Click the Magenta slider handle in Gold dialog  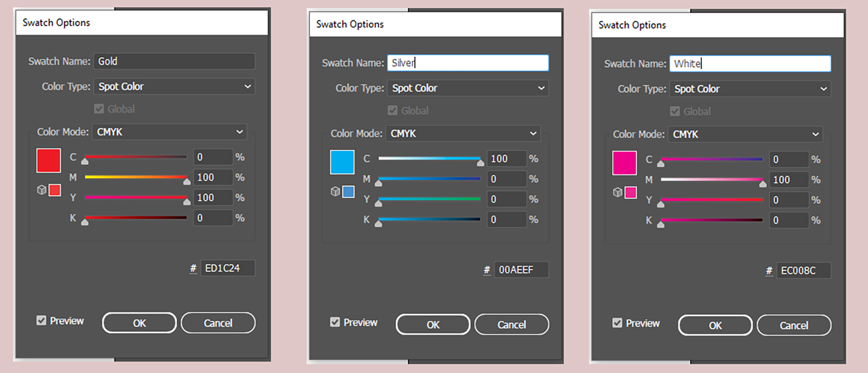[x=187, y=181]
